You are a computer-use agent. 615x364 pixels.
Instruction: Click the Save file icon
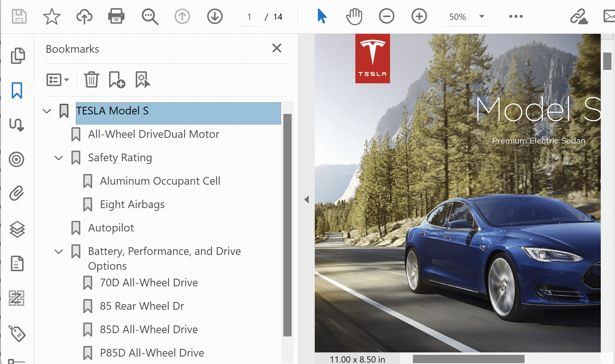pyautogui.click(x=19, y=16)
